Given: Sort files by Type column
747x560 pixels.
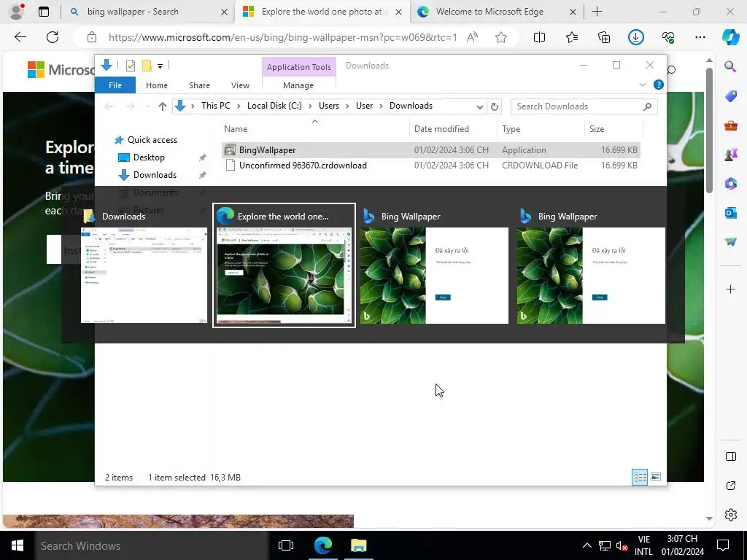Looking at the screenshot, I should (541, 129).
